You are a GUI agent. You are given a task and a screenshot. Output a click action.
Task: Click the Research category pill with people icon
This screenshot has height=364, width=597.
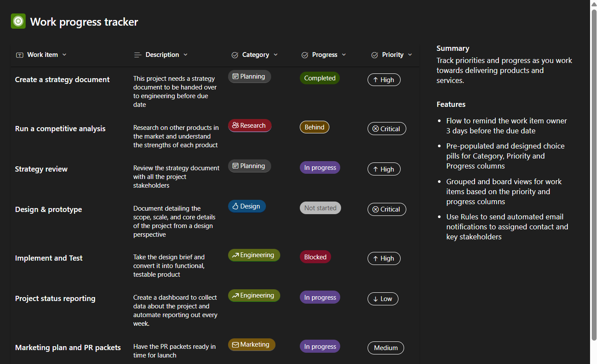[250, 126]
